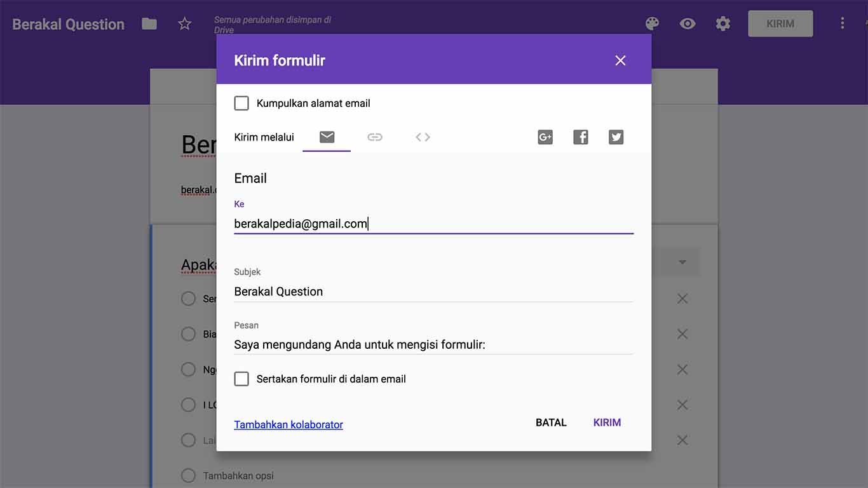Switch to the embed HTML tab
The height and width of the screenshot is (488, 868).
coord(423,137)
